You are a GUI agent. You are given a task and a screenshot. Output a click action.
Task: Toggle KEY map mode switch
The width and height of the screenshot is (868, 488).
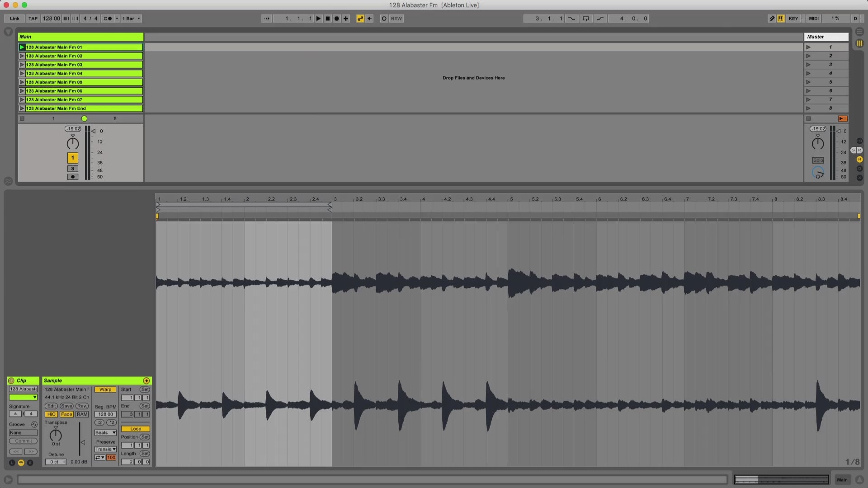point(793,19)
